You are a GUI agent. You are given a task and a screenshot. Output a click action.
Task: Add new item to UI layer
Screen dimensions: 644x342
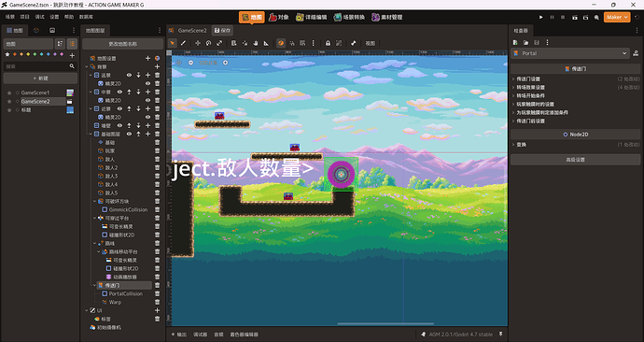click(x=157, y=311)
